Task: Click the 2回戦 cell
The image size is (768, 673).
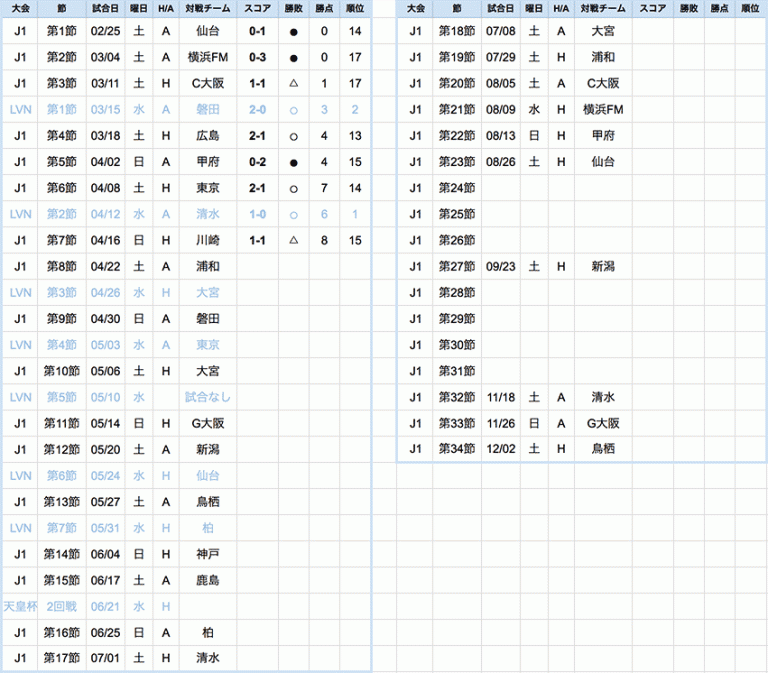Action: pos(62,606)
